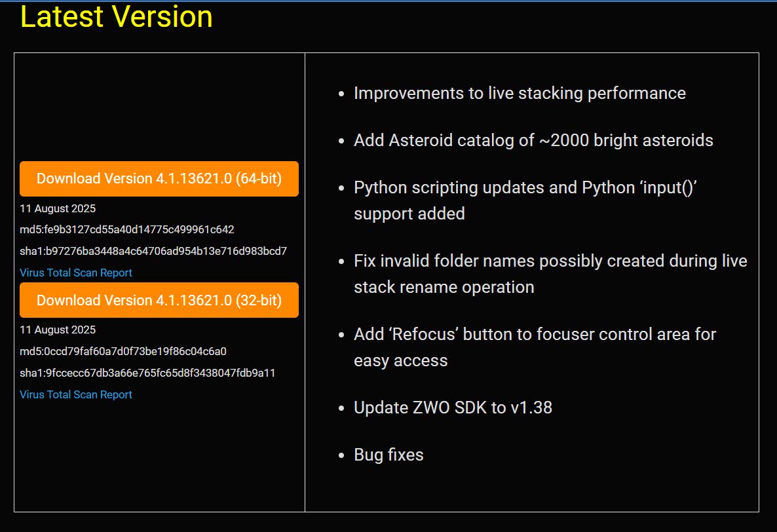Click the 64-bit md5 hash fe9b3127cd55a40d14775c499961c642
Screen dimensions: 777x532
click(127, 229)
